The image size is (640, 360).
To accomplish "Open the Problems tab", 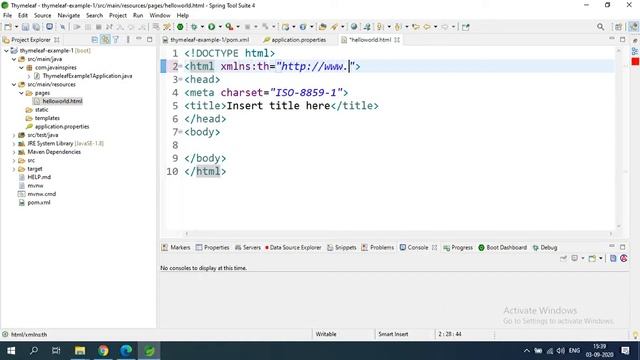I will 378,247.
